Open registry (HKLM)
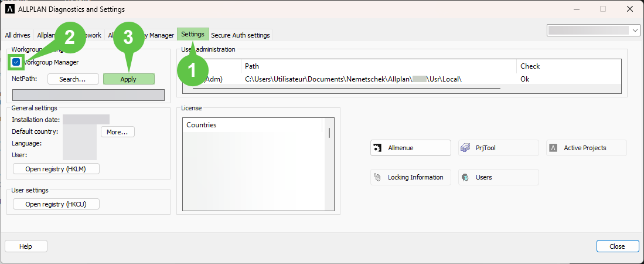The image size is (644, 264). point(56,168)
